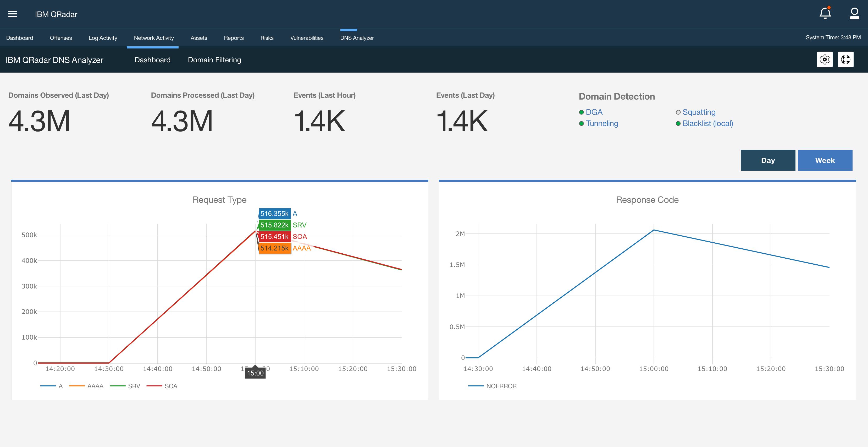
Task: Click the Events (Last Hour) label
Action: [324, 95]
